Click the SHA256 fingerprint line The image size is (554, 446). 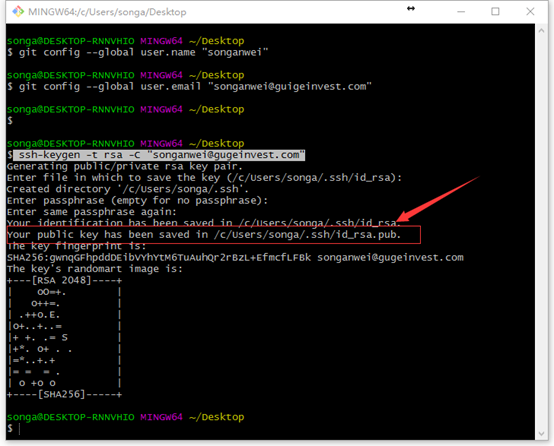tap(235, 257)
